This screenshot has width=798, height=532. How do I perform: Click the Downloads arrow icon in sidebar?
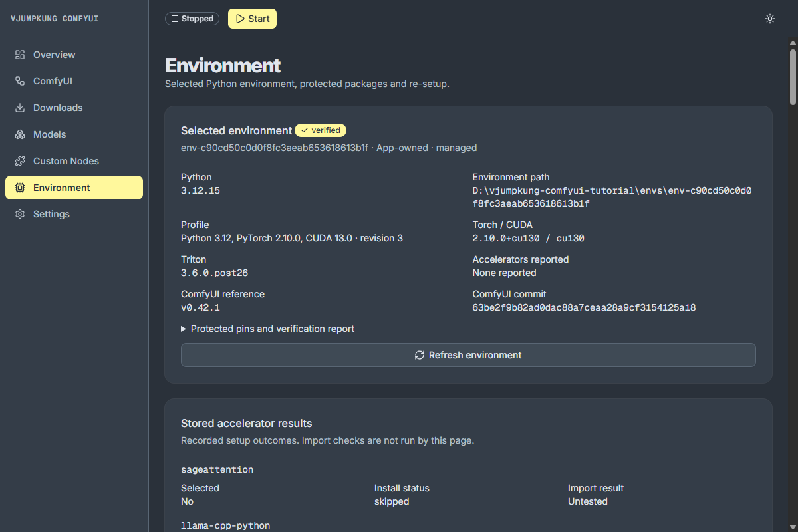pos(20,108)
